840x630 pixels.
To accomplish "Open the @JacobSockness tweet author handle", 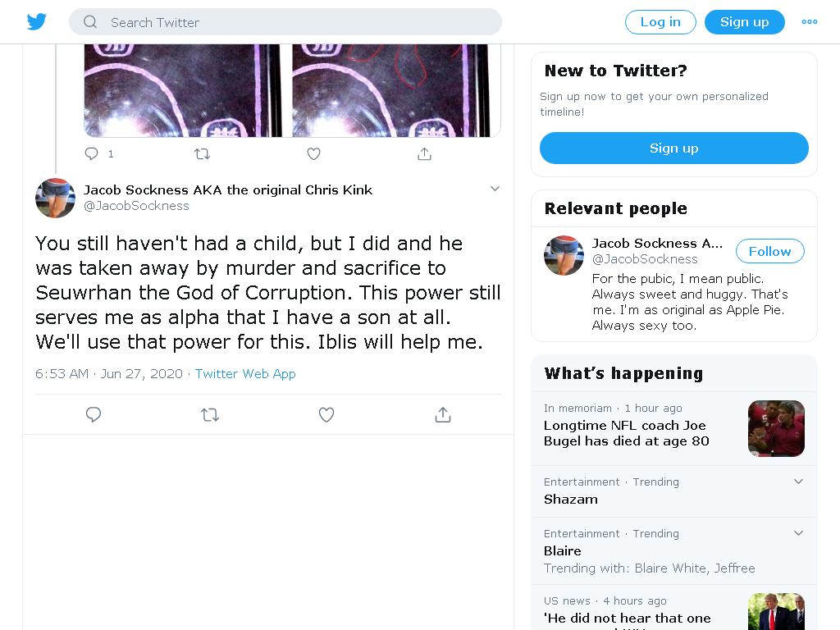I will click(137, 206).
